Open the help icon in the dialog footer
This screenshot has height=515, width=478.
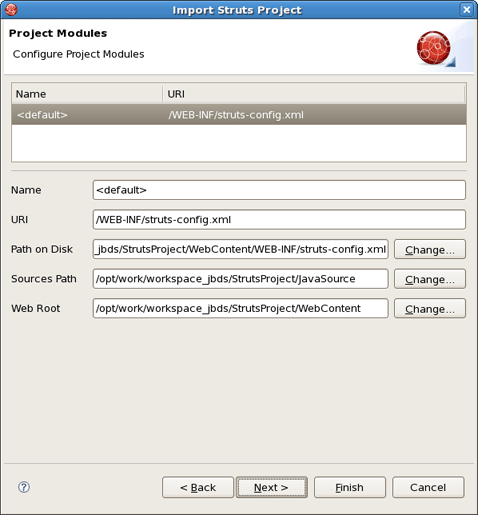(x=24, y=487)
